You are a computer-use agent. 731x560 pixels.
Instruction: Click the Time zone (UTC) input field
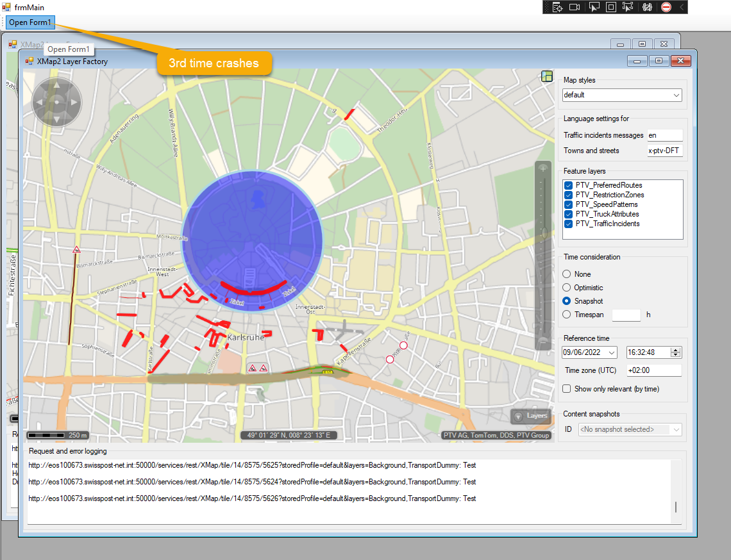[653, 370]
